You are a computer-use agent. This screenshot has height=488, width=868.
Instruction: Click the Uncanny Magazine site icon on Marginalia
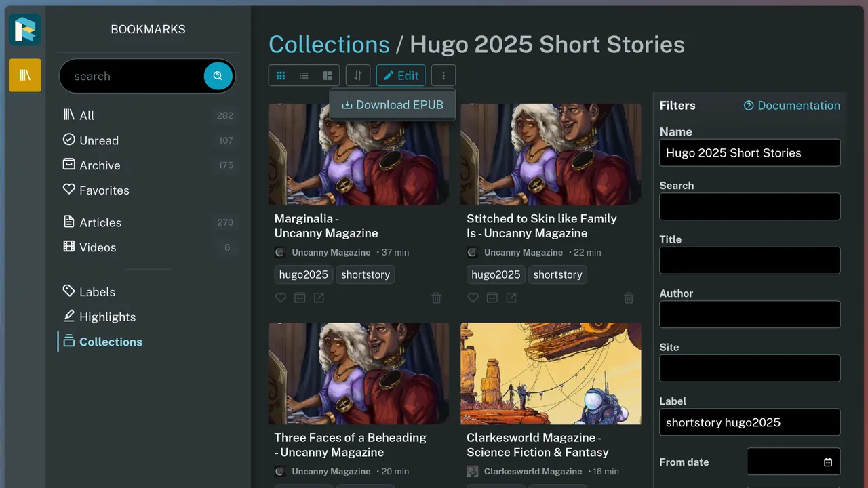coord(281,252)
